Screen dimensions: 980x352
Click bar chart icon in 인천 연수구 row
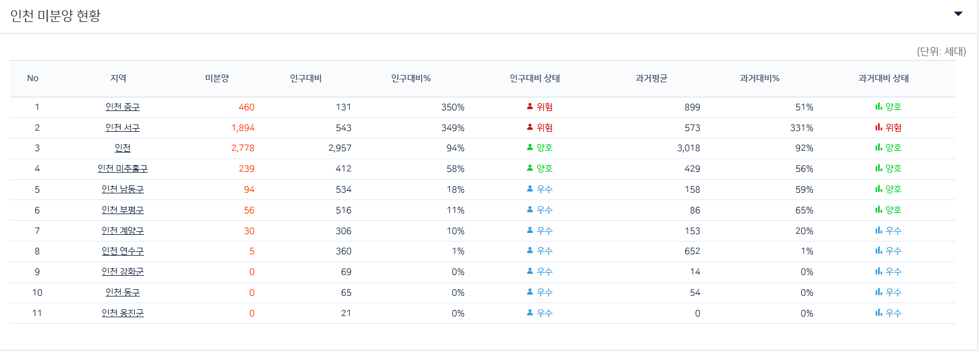pos(879,250)
